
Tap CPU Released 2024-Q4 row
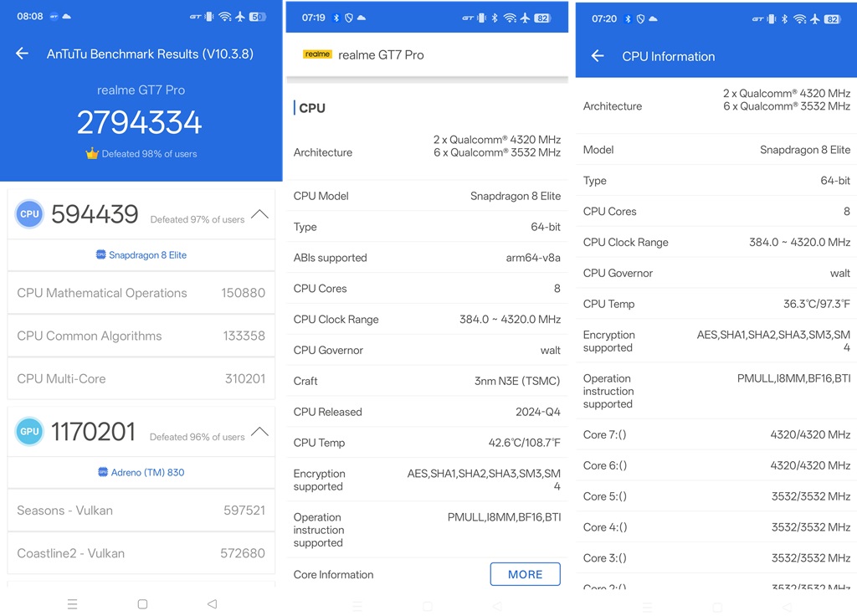[427, 412]
